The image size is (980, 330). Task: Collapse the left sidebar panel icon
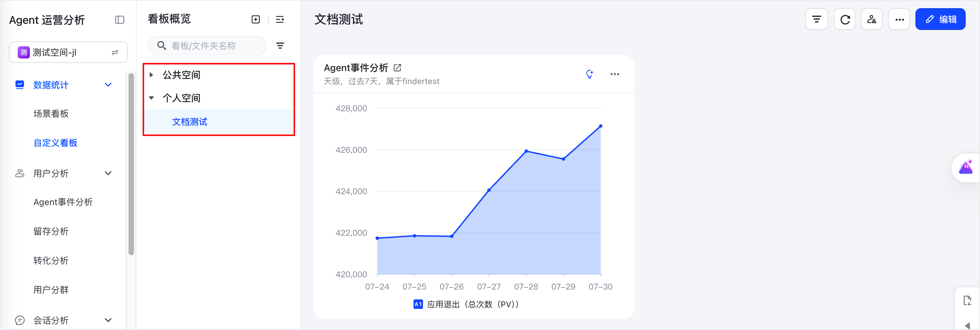click(x=119, y=19)
